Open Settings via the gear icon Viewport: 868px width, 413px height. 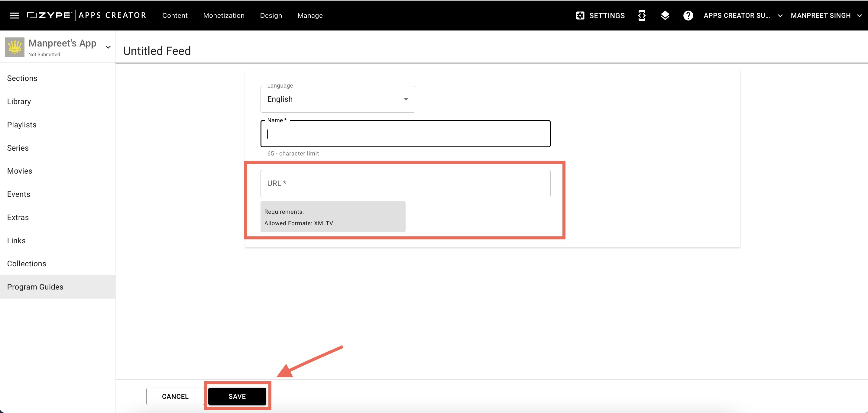(x=580, y=15)
